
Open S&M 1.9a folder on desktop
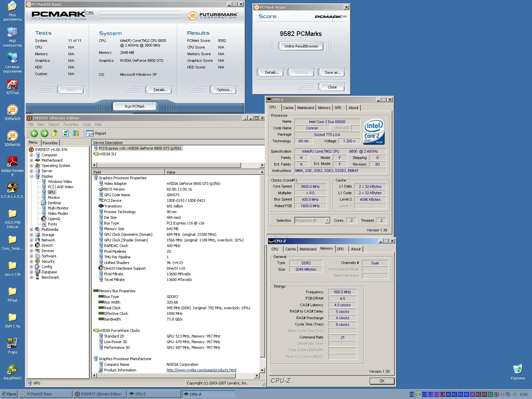click(12, 320)
